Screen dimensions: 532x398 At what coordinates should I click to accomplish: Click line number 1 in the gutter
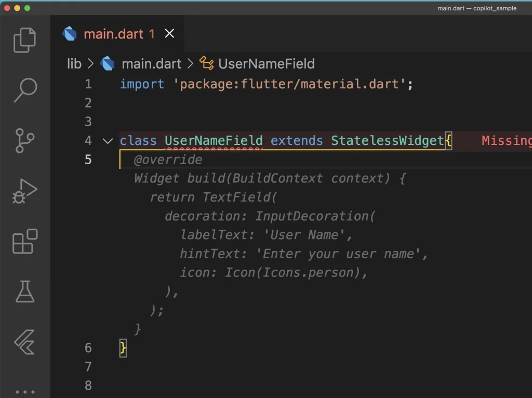(88, 84)
